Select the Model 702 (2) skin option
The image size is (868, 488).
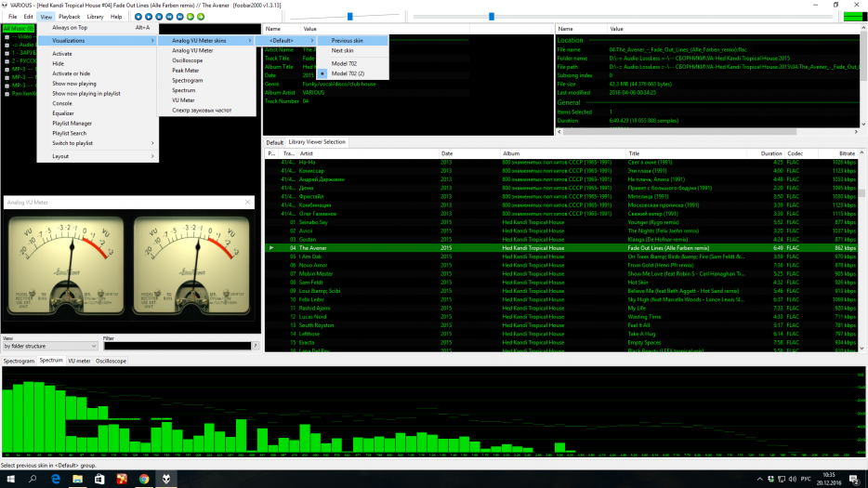tap(348, 73)
